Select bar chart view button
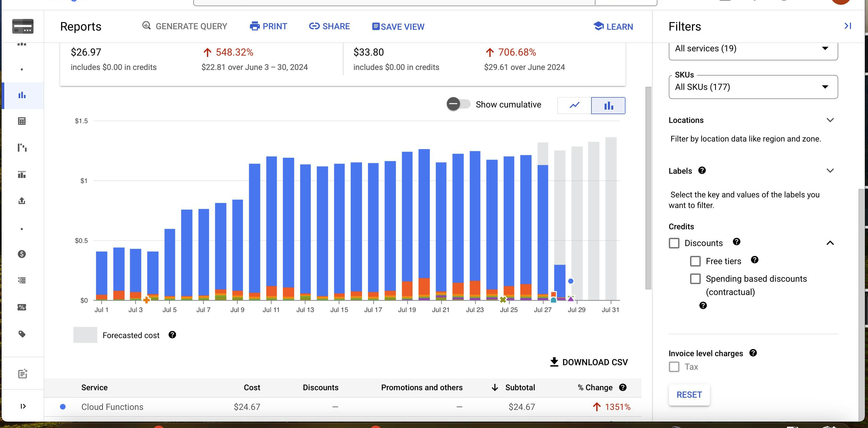This screenshot has height=428, width=868. coord(608,106)
